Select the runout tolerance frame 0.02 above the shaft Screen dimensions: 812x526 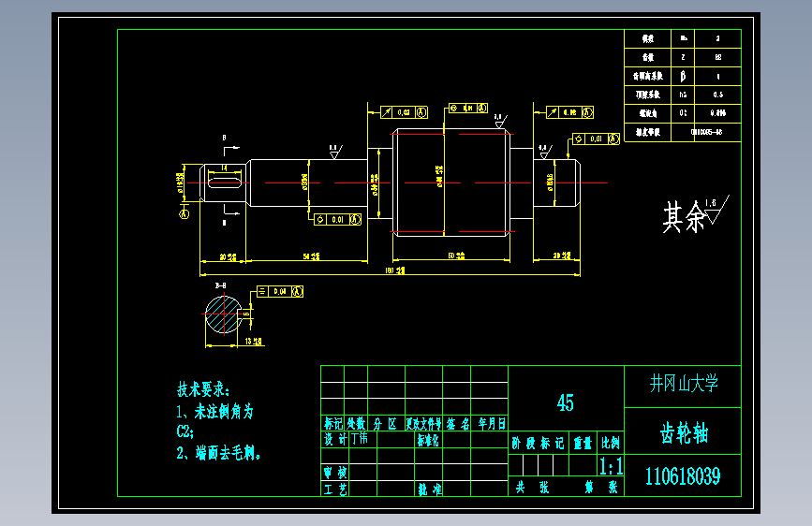point(404,112)
